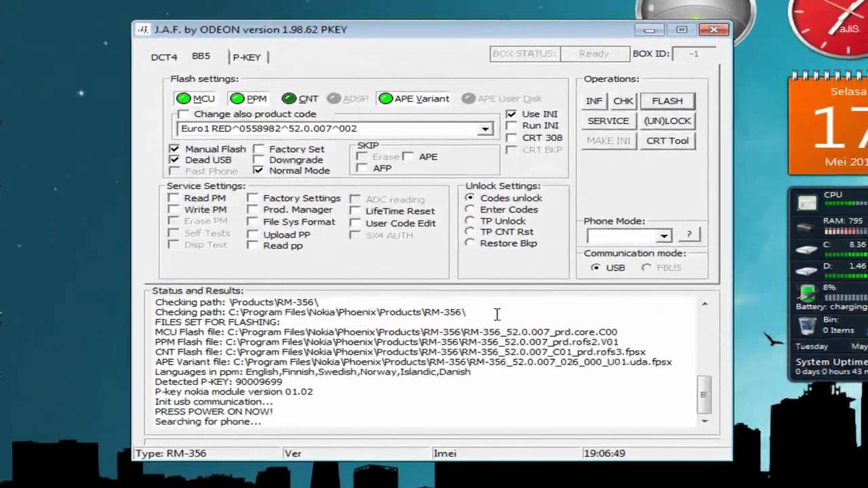Click the greyed APE User Disk indicator
The height and width of the screenshot is (488, 868).
click(468, 98)
